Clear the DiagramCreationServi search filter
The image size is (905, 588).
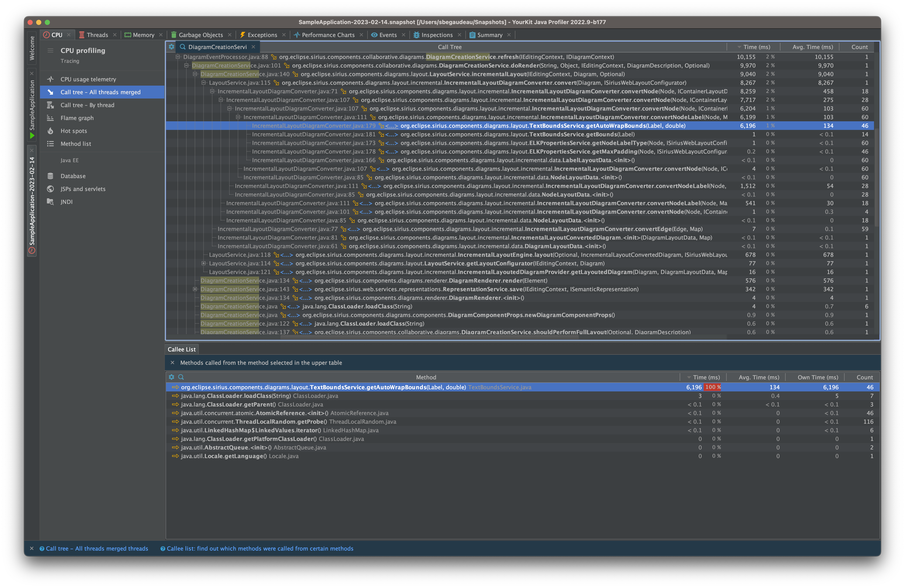253,47
